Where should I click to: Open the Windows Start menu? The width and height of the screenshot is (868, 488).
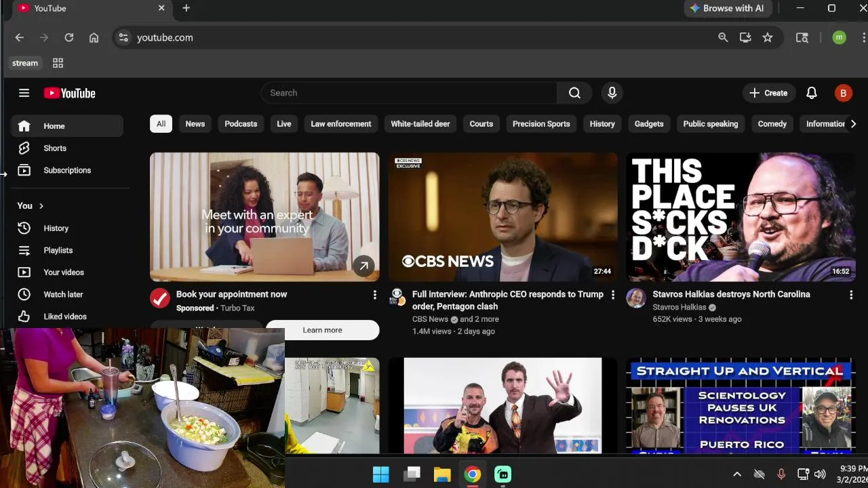(x=381, y=474)
